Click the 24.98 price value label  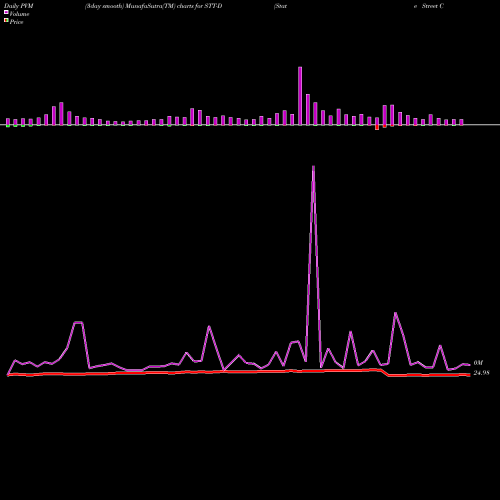click(481, 373)
